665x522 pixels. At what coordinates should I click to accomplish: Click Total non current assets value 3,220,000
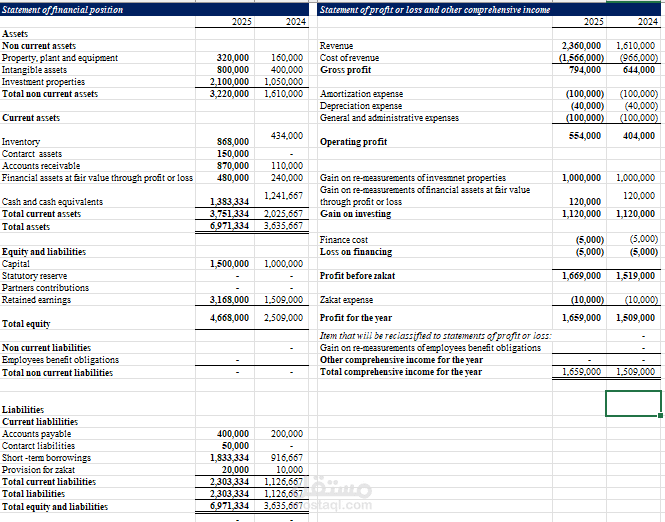tap(229, 94)
